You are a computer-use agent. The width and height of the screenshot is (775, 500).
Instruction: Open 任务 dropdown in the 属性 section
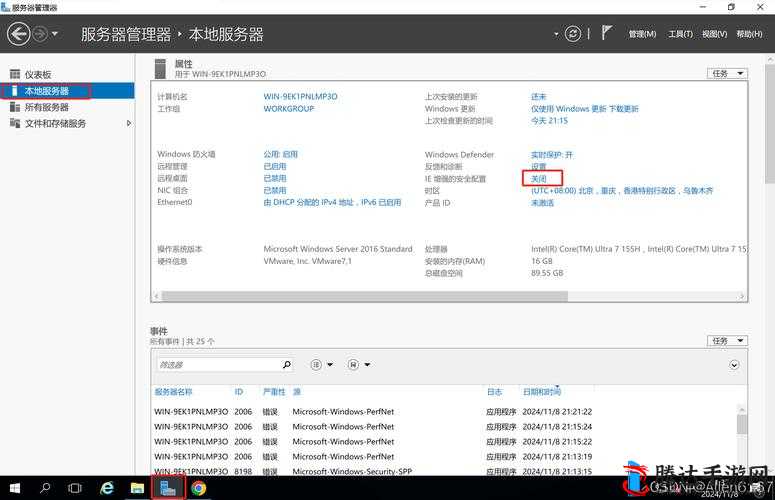pos(727,74)
